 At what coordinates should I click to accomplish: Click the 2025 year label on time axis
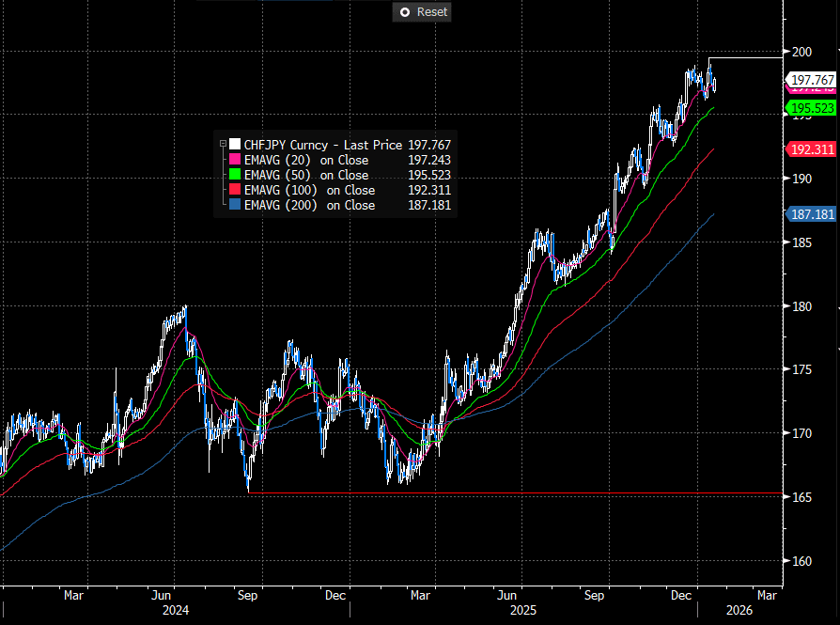pyautogui.click(x=523, y=610)
